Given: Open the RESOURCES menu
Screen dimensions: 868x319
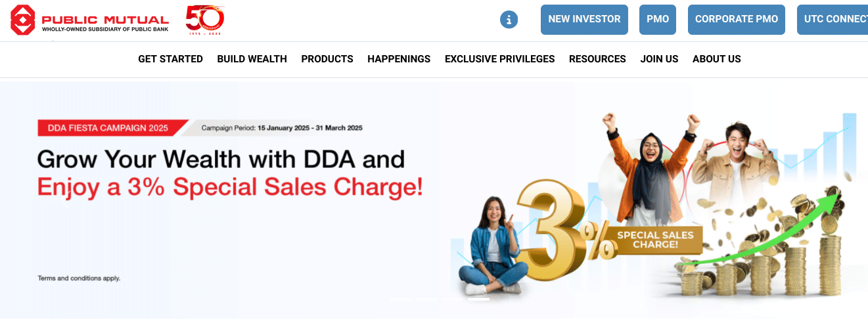Looking at the screenshot, I should coord(597,59).
